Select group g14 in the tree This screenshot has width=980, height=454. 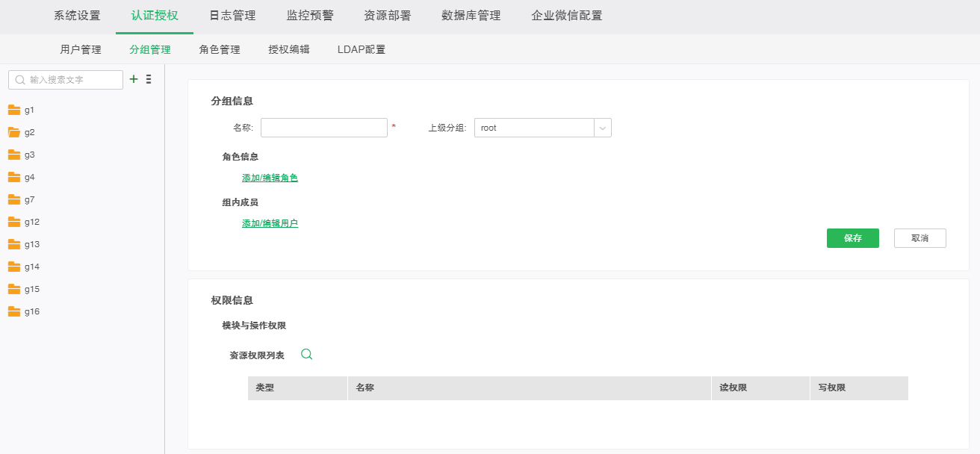[33, 267]
